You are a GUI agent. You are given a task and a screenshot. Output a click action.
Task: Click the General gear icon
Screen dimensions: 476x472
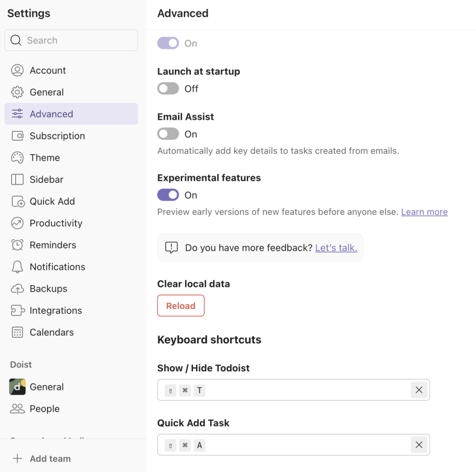17,92
